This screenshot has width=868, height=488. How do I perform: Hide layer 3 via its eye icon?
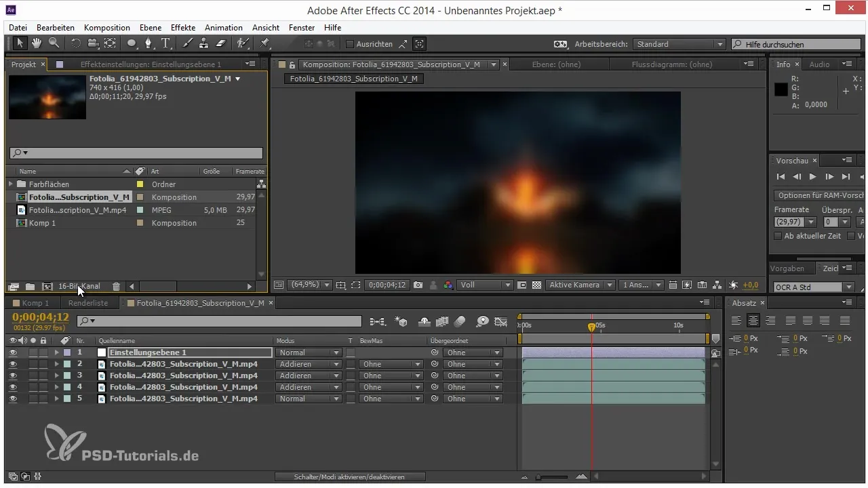pos(12,375)
